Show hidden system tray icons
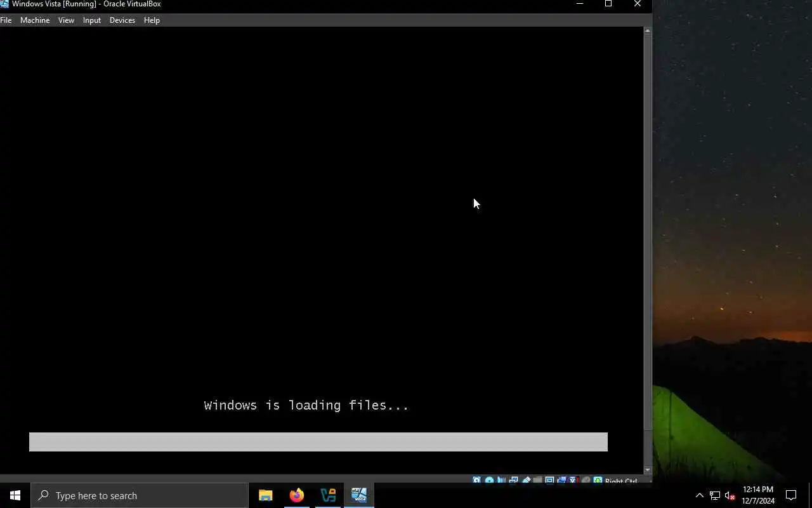The image size is (812, 508). (699, 495)
